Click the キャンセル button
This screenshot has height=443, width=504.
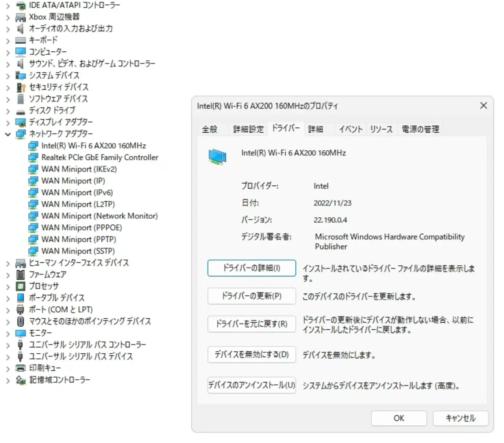click(461, 418)
